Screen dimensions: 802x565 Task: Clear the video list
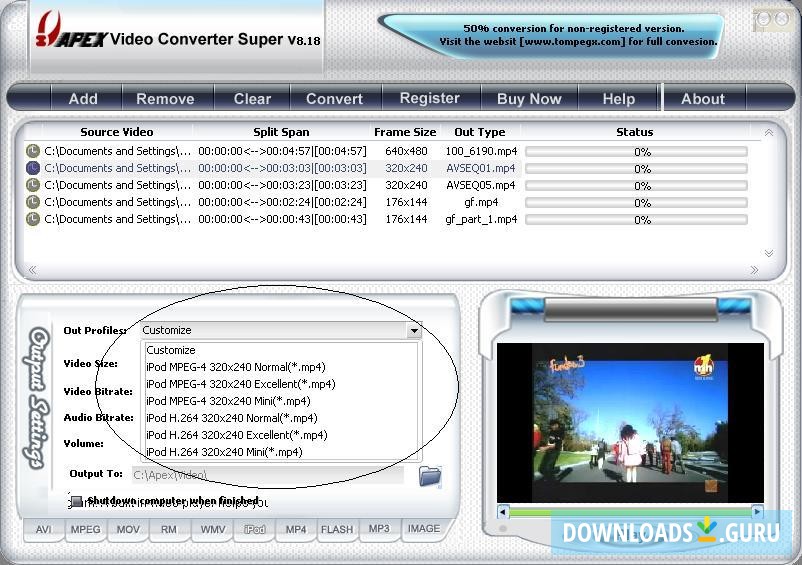pyautogui.click(x=252, y=98)
